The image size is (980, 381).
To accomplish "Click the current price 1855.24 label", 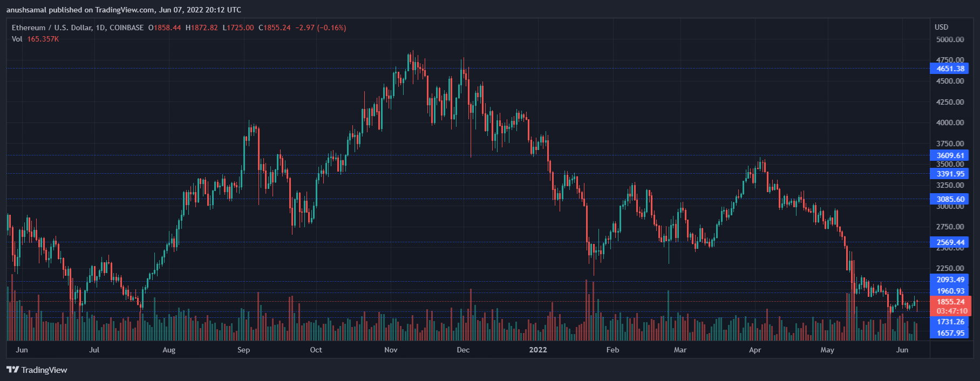I will coord(950,302).
